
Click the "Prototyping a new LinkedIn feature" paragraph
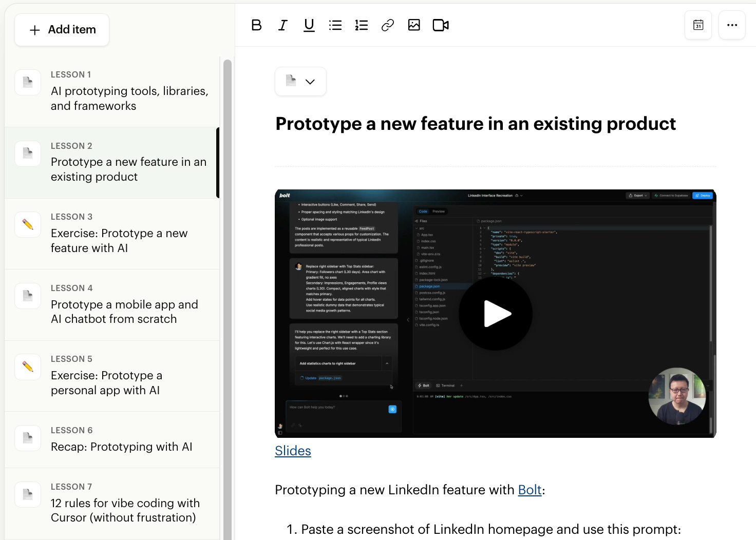click(x=410, y=490)
